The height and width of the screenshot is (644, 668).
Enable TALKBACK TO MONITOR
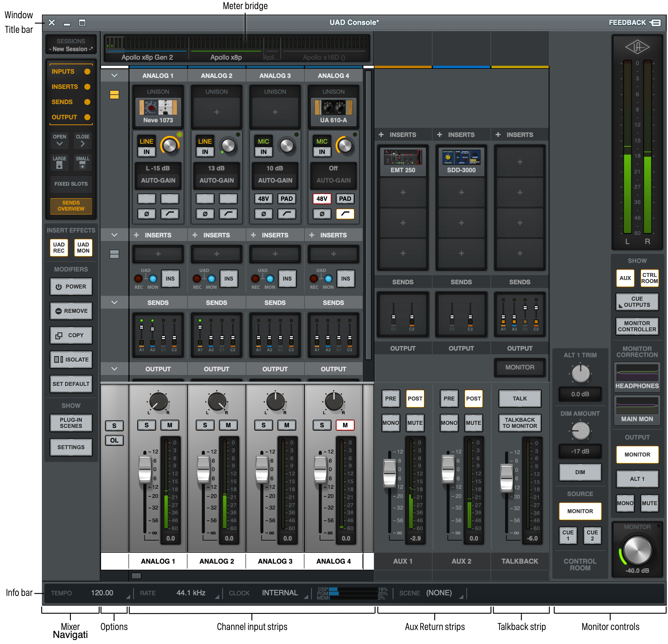tap(520, 423)
